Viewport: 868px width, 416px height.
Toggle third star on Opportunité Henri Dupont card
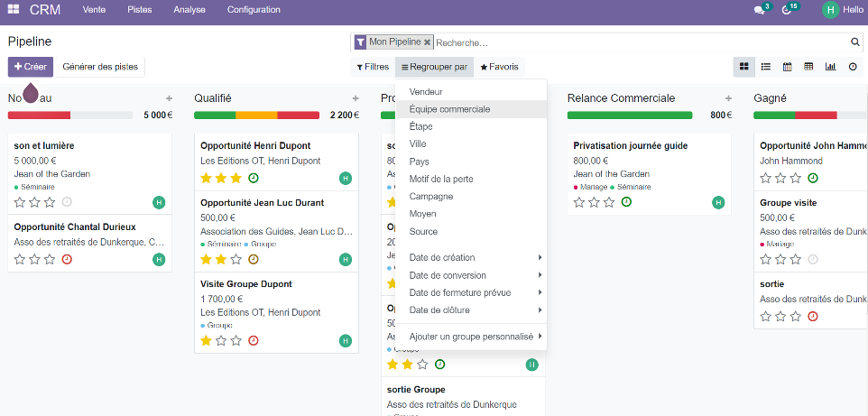[x=236, y=178]
